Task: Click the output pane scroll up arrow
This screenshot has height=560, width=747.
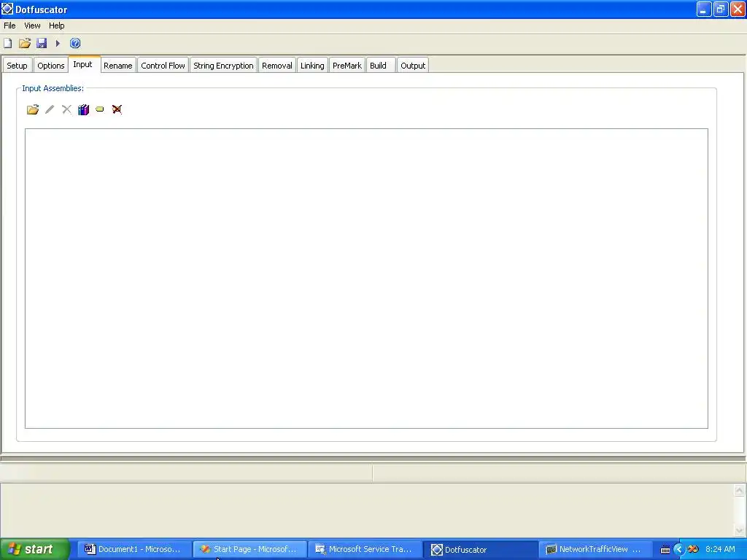Action: pos(740,491)
